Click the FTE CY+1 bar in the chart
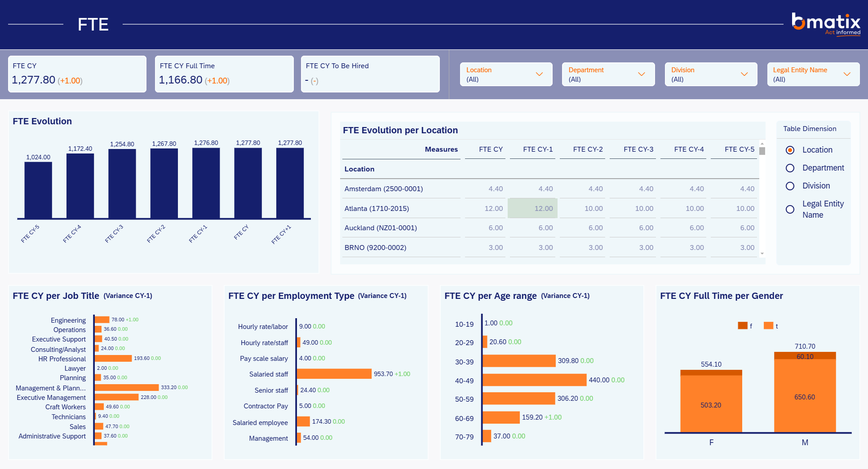Screen dimensions: 868x469 290,184
